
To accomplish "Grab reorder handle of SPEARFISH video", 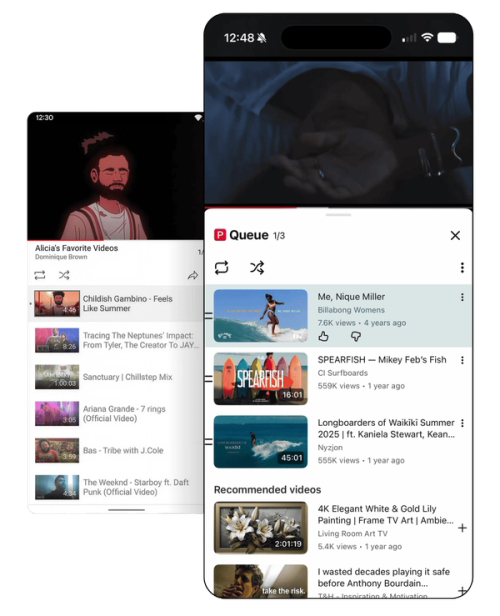I will coord(209,378).
